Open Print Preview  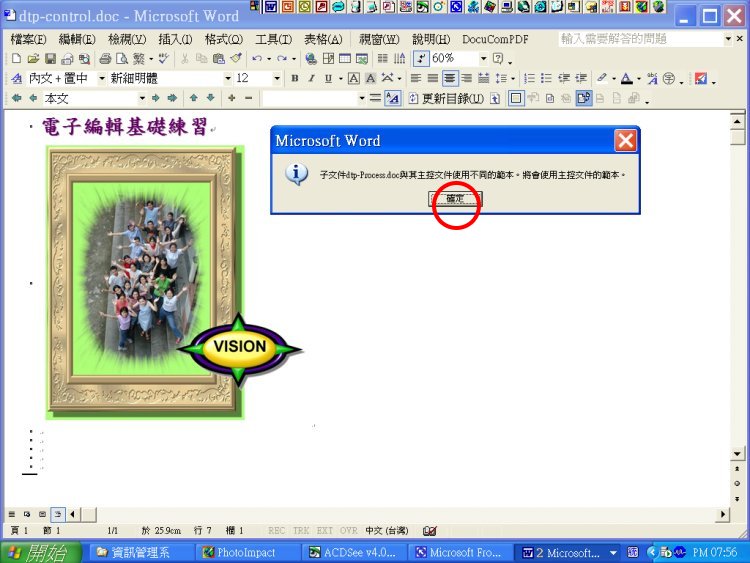(x=122, y=58)
